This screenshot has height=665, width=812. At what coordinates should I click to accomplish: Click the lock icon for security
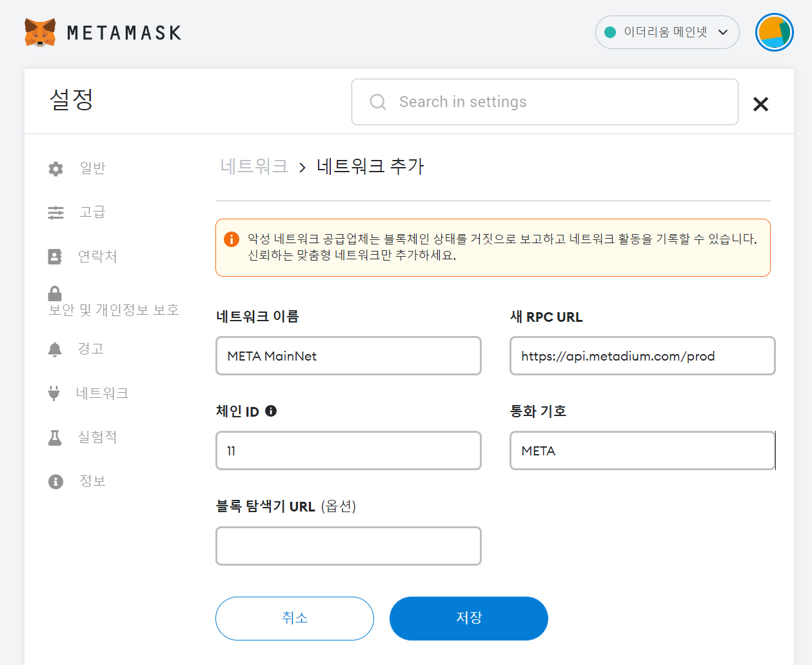(55, 293)
